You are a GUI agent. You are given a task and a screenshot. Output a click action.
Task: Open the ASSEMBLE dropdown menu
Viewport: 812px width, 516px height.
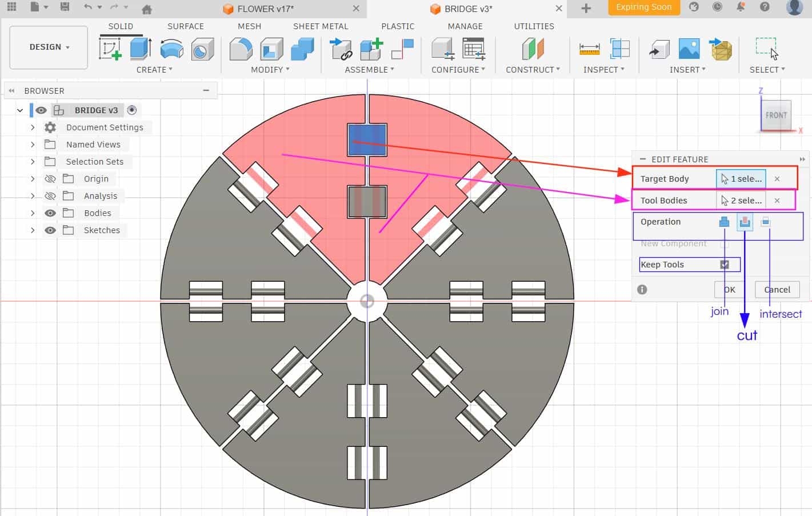370,70
